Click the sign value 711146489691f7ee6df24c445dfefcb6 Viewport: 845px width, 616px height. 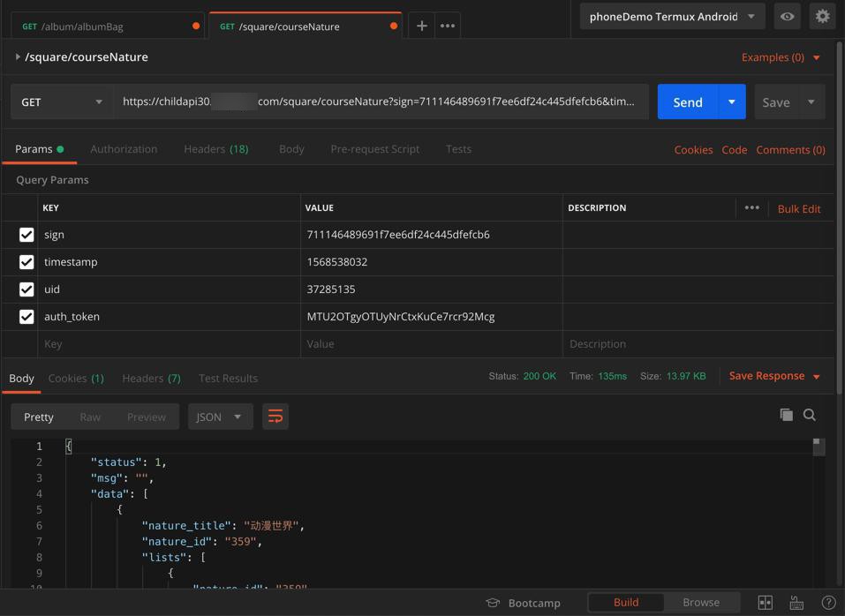click(398, 235)
